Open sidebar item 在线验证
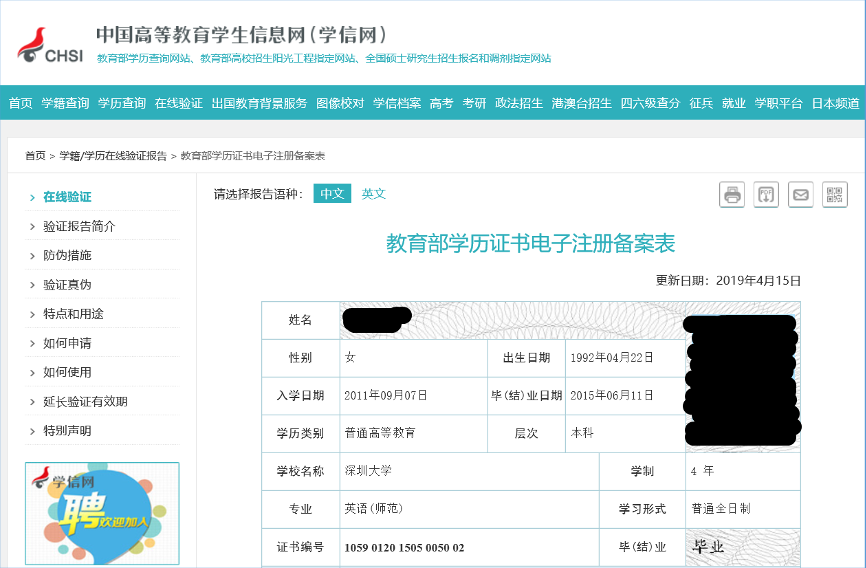 coord(67,197)
